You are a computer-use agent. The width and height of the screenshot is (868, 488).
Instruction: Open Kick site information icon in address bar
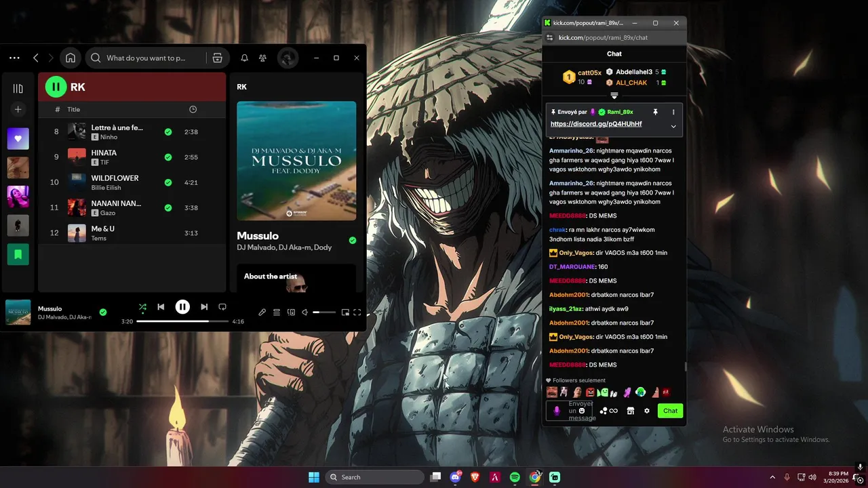point(550,37)
